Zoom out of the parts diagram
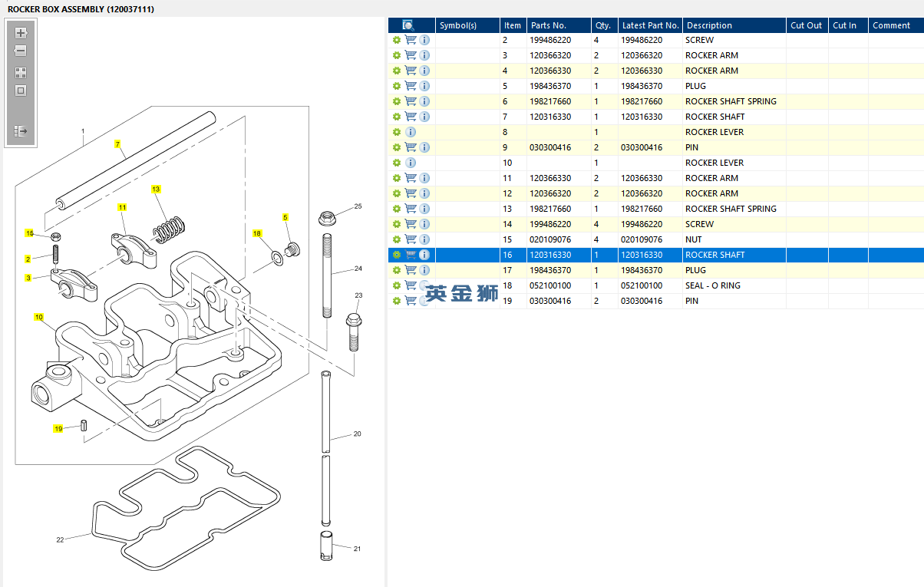924x587 pixels. 21,51
